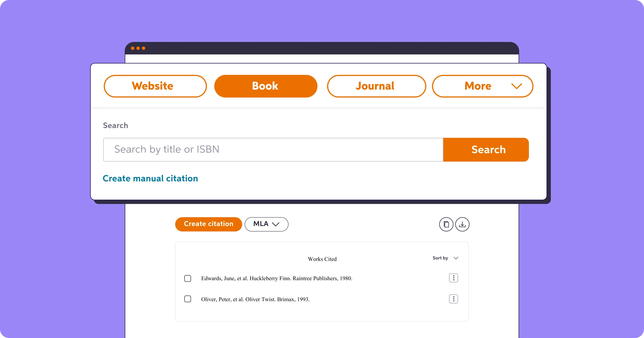Select the Book source tab
This screenshot has width=644, height=338.
click(x=265, y=86)
